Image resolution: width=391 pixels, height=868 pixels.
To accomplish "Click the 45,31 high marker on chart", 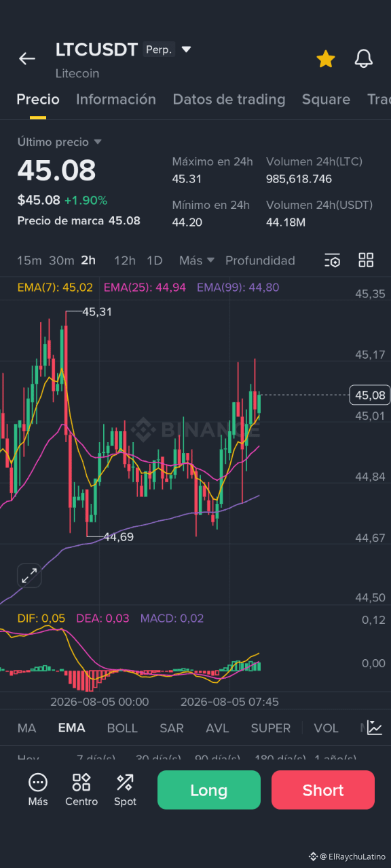I will [97, 312].
